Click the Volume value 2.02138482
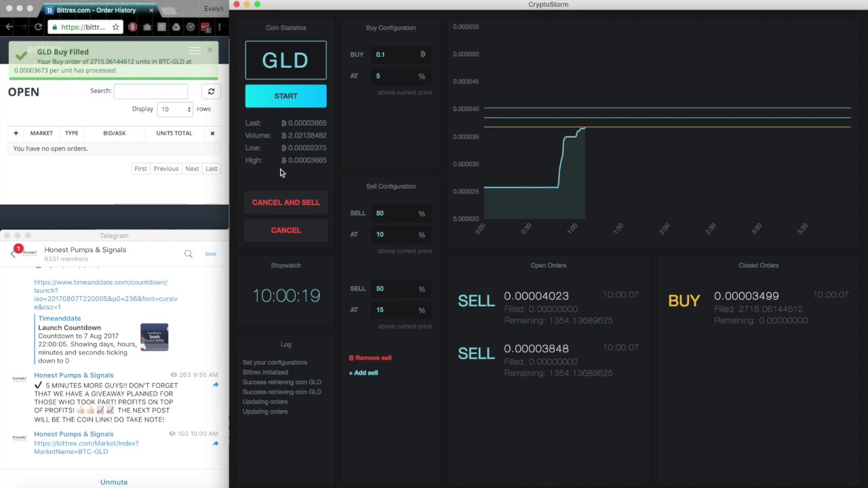 pyautogui.click(x=304, y=136)
